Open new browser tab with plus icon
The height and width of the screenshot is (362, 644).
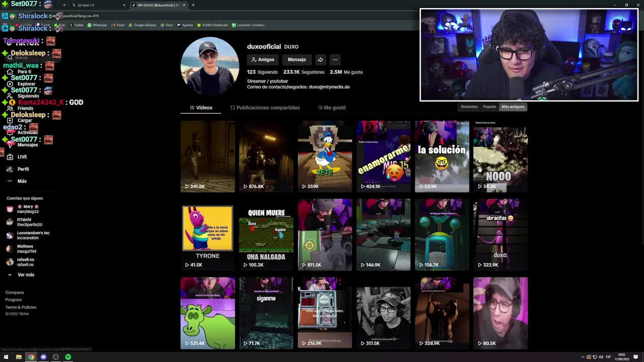(193, 5)
